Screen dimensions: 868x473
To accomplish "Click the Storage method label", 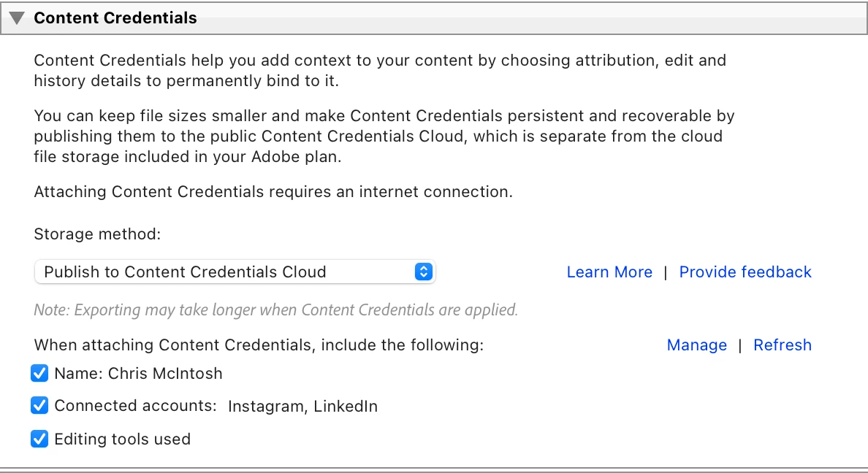I will pyautogui.click(x=97, y=234).
